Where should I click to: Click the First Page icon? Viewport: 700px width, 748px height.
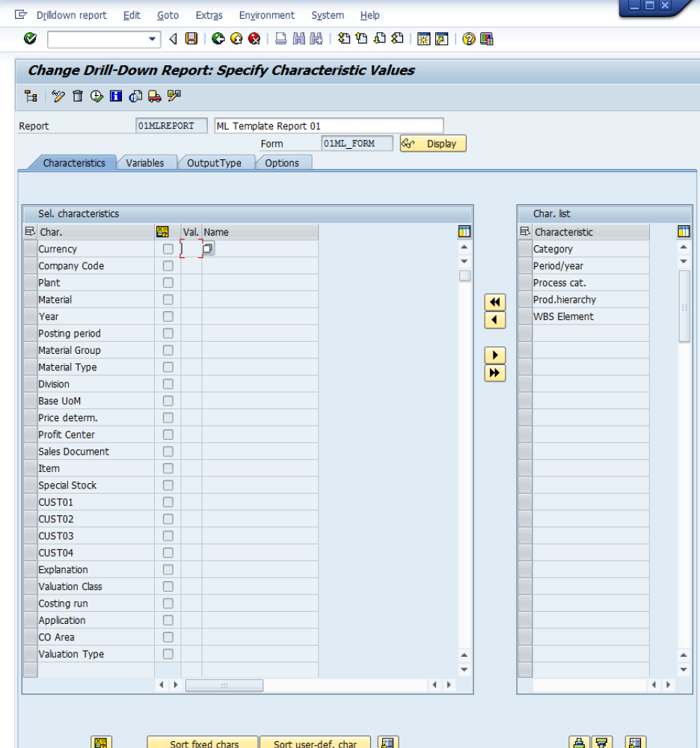(344, 39)
